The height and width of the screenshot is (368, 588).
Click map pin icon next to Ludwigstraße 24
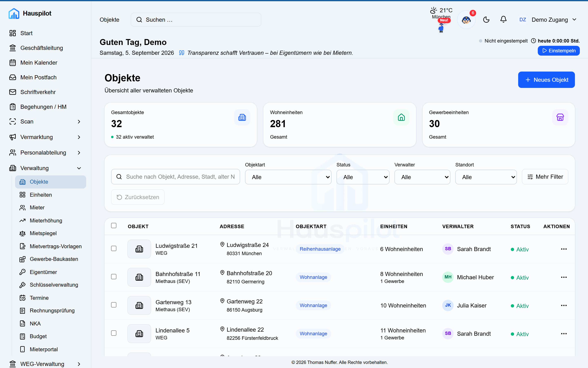(222, 244)
